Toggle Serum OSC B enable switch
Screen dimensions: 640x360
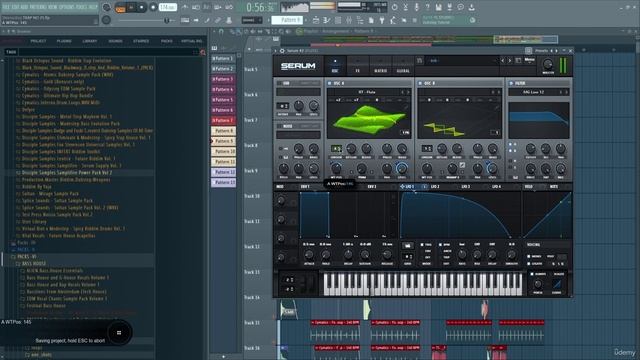(x=420, y=83)
